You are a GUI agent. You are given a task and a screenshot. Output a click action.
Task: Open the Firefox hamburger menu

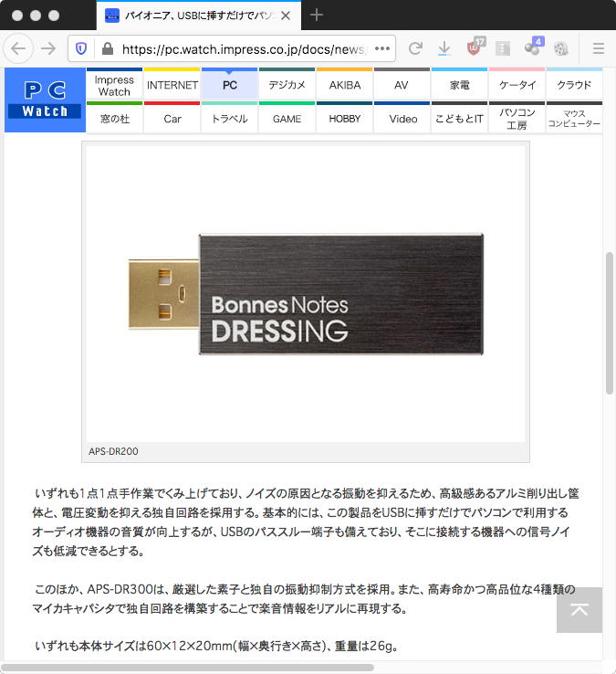click(x=599, y=48)
